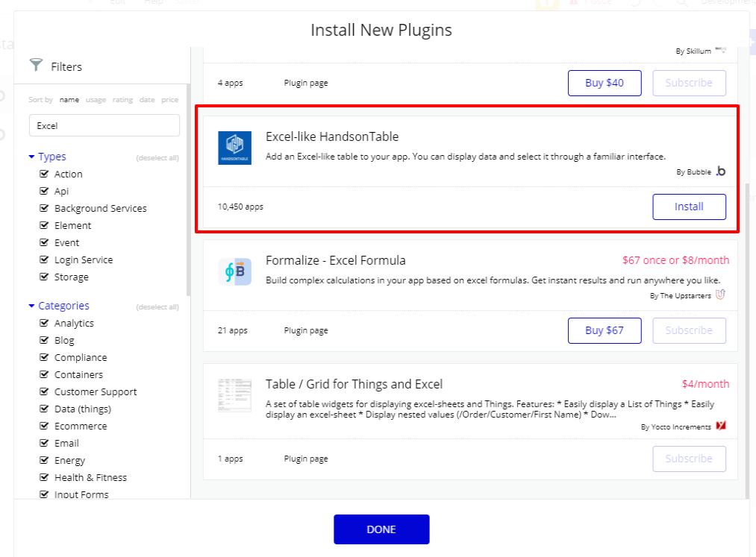Collapse the Types filter section

pos(31,157)
